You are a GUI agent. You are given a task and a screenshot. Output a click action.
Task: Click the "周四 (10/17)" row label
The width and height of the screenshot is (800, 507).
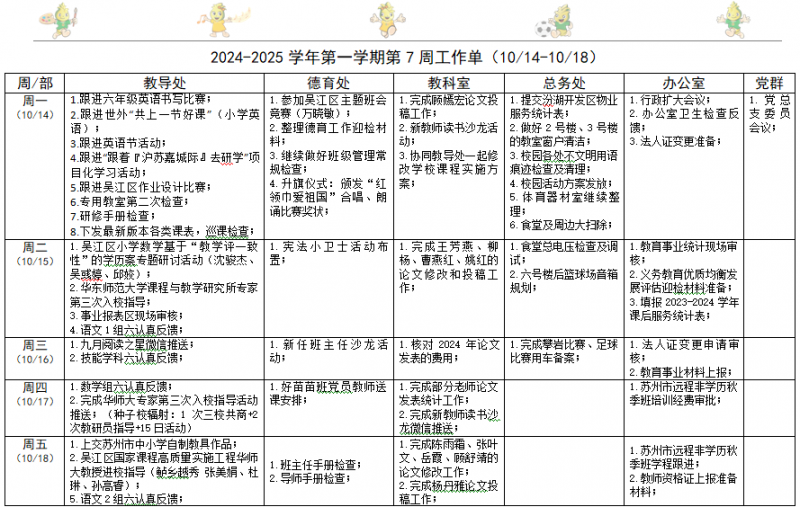pyautogui.click(x=35, y=394)
